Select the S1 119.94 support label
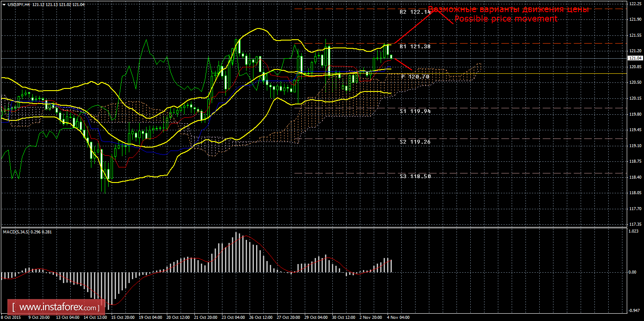Viewport: 644px width, 321px height. (415, 111)
